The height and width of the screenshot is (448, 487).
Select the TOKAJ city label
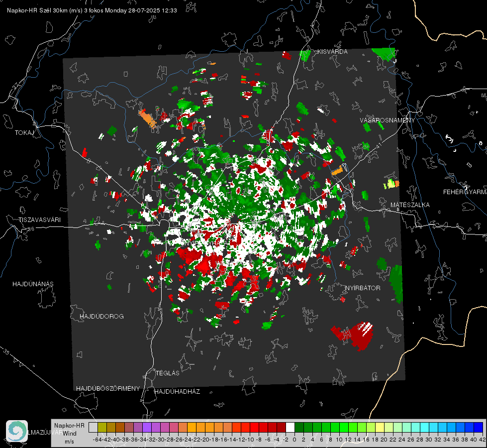click(24, 133)
